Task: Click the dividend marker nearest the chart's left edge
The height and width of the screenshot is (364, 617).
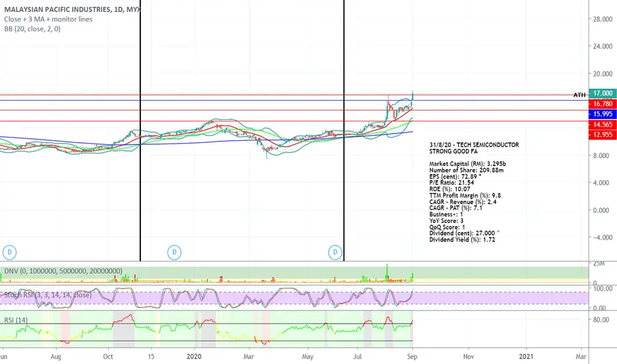Action: [9, 252]
